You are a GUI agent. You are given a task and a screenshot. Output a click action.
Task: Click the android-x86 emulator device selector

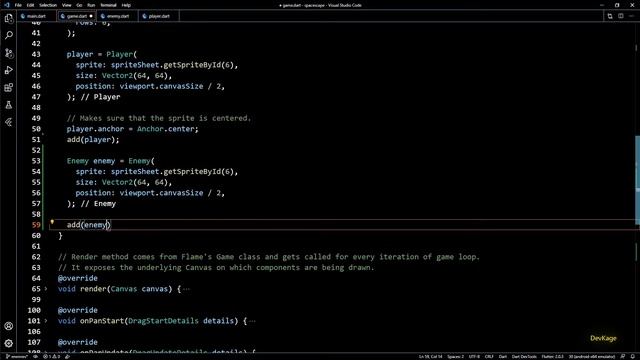tap(591, 357)
